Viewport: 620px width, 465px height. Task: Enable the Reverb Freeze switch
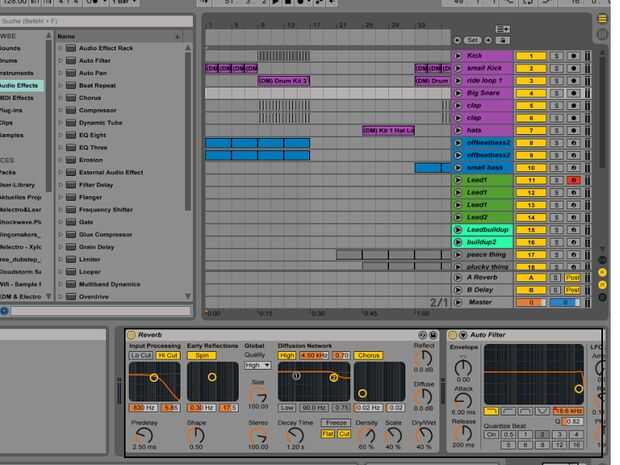click(x=336, y=423)
